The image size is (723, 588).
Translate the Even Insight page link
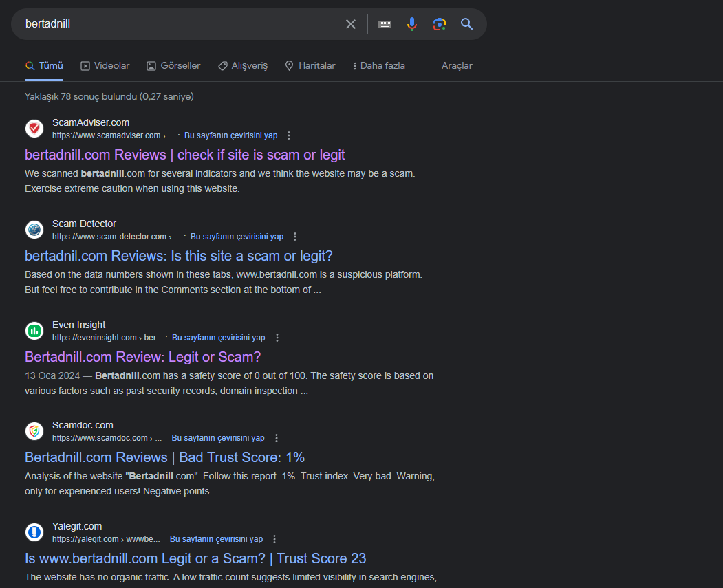[219, 338]
